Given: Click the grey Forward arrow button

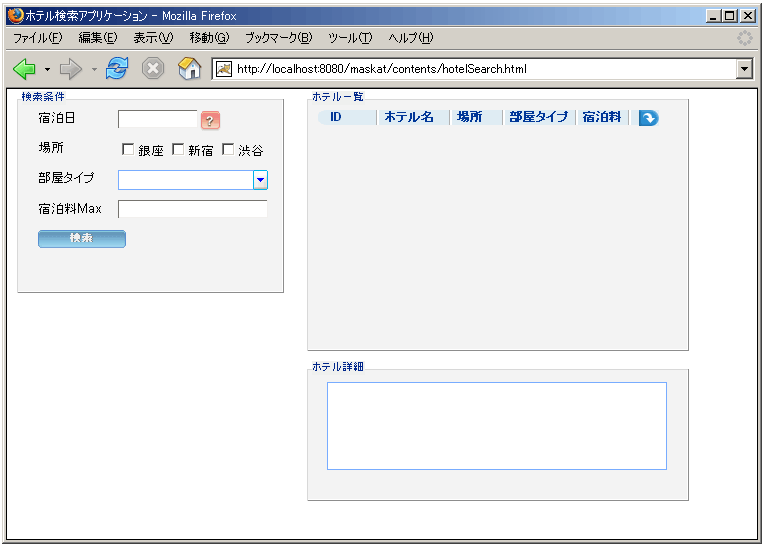Looking at the screenshot, I should click(x=71, y=69).
